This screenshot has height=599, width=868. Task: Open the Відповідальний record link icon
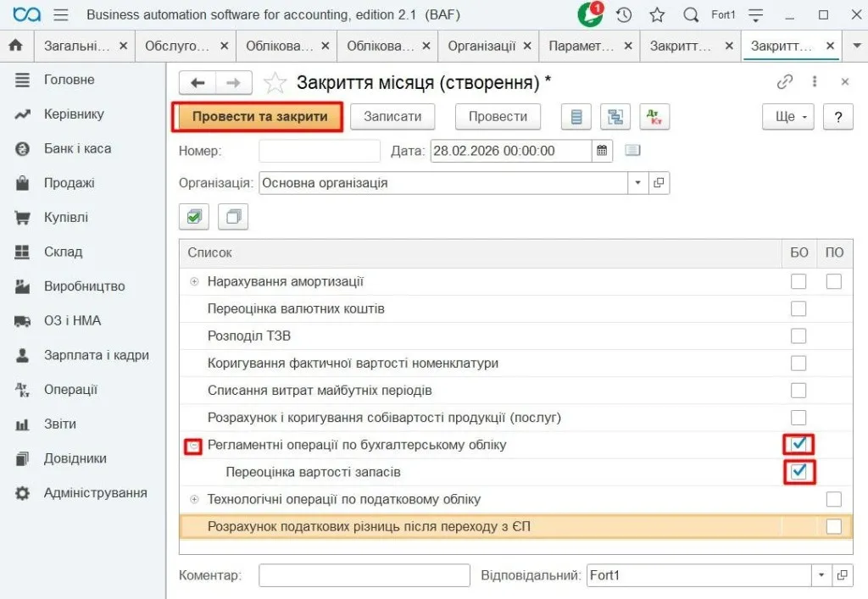(842, 575)
